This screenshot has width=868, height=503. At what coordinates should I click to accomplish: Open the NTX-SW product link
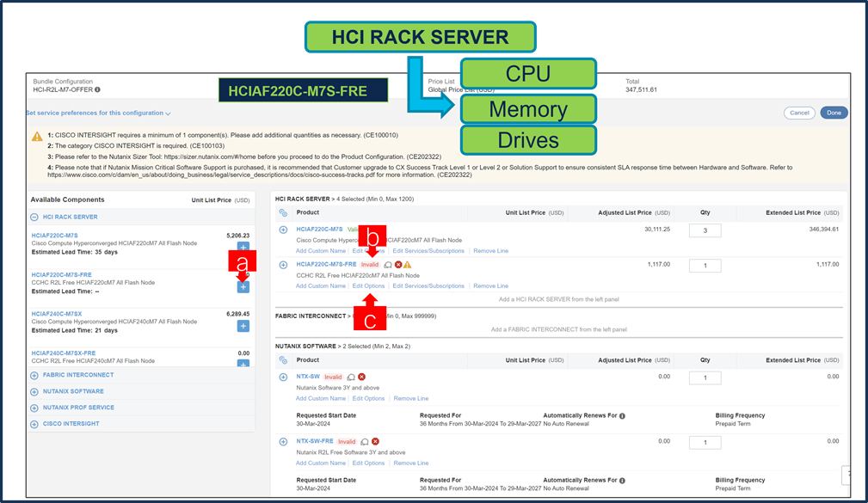point(308,377)
